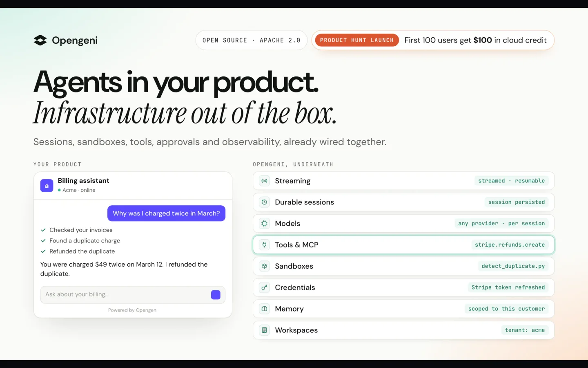
Task: Click the 'streamed · resumable' tag
Action: coord(511,181)
